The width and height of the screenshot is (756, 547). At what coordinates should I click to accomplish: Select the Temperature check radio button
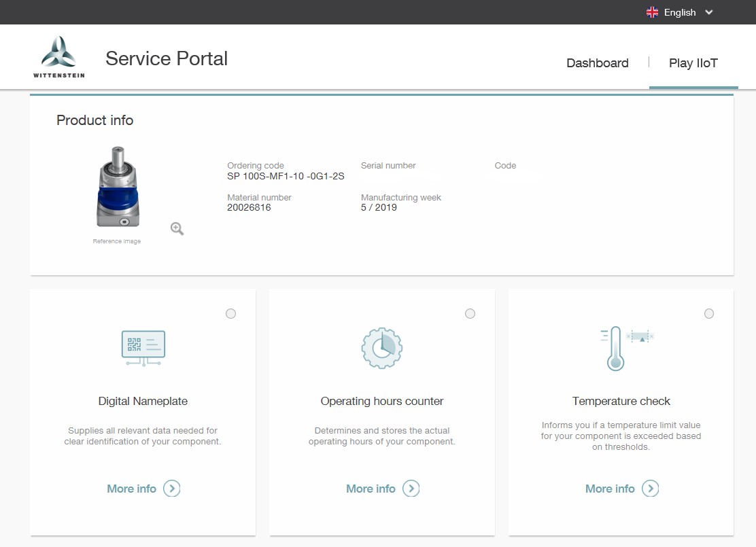pos(709,313)
